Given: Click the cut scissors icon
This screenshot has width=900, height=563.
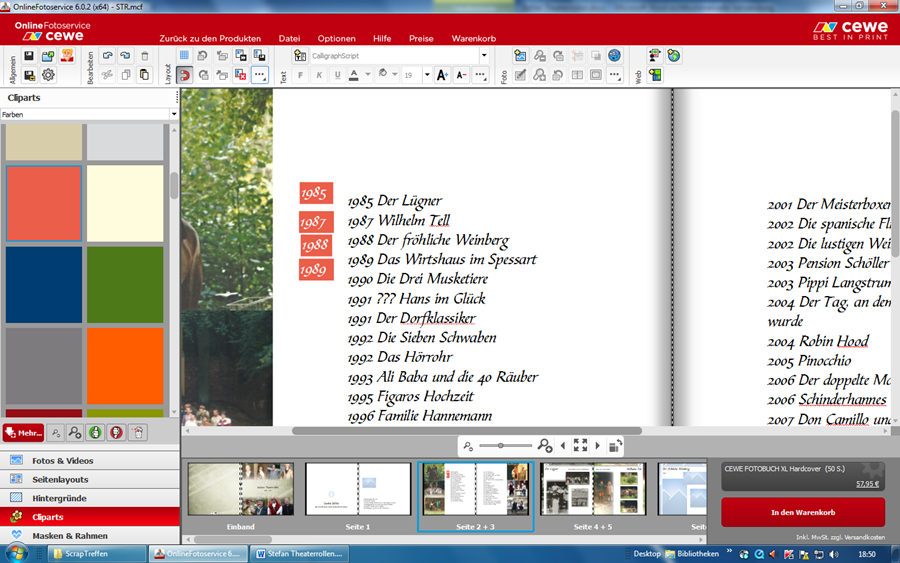Looking at the screenshot, I should tap(107, 75).
